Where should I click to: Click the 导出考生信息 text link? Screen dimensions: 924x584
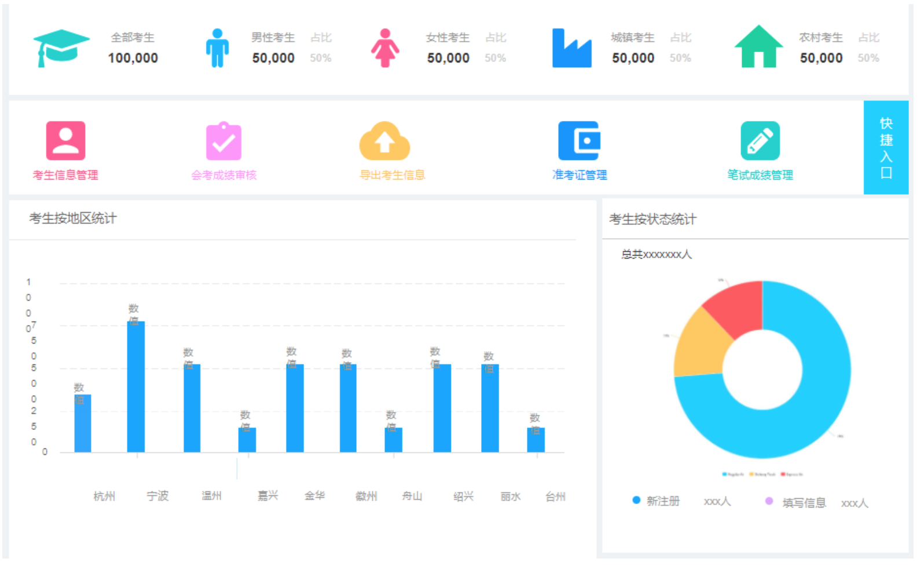click(x=392, y=175)
